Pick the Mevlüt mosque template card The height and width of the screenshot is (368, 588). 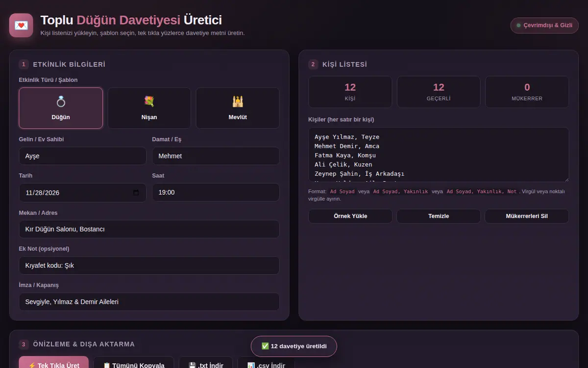tap(238, 108)
